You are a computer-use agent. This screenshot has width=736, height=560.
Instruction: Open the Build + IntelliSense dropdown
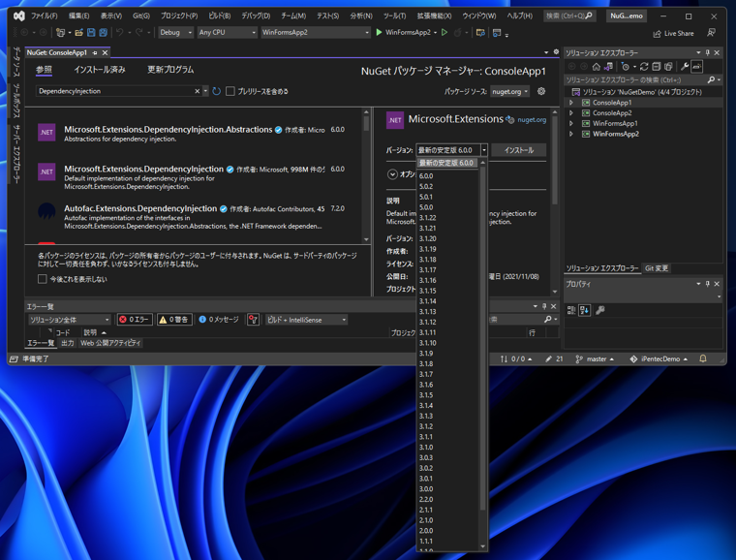pos(307,320)
